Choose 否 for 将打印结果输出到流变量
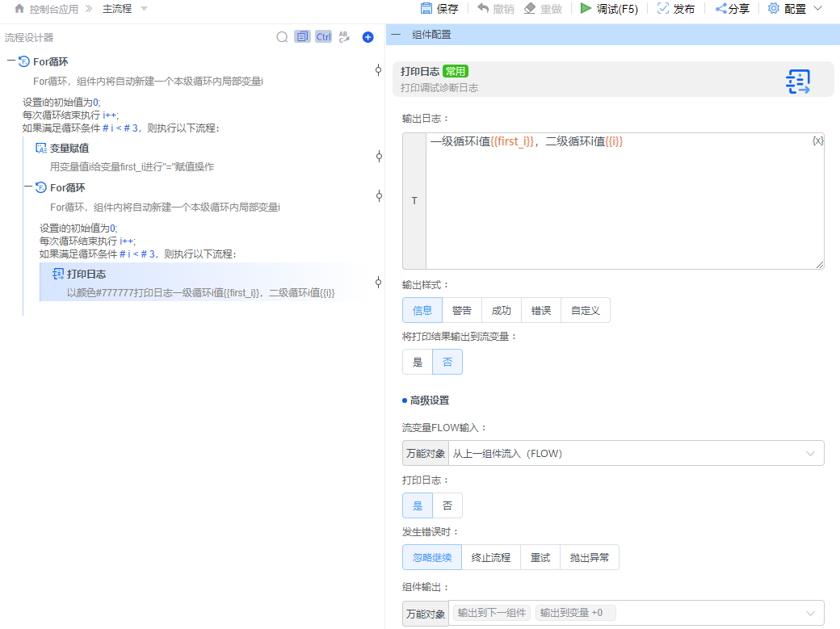This screenshot has width=840, height=629. [447, 362]
